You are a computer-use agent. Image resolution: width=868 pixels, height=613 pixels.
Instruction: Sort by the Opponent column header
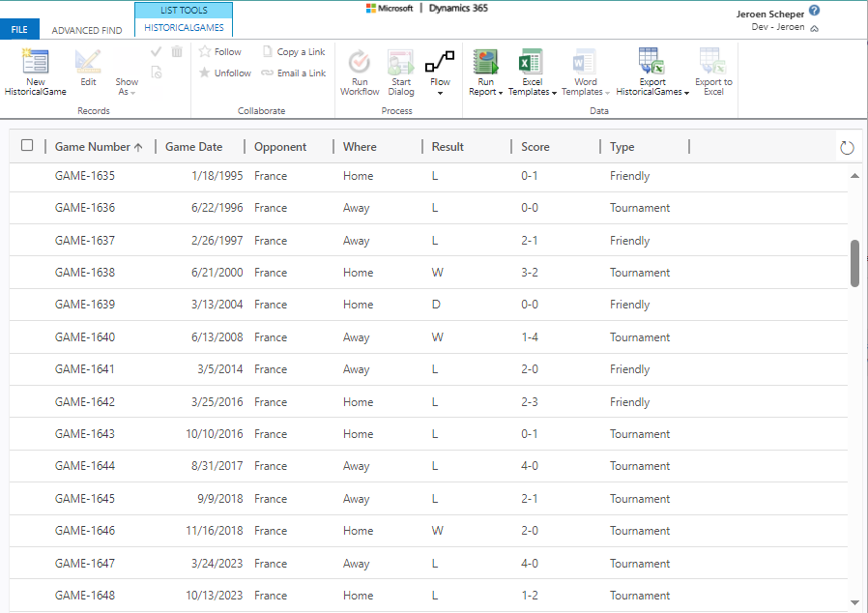[x=280, y=147]
